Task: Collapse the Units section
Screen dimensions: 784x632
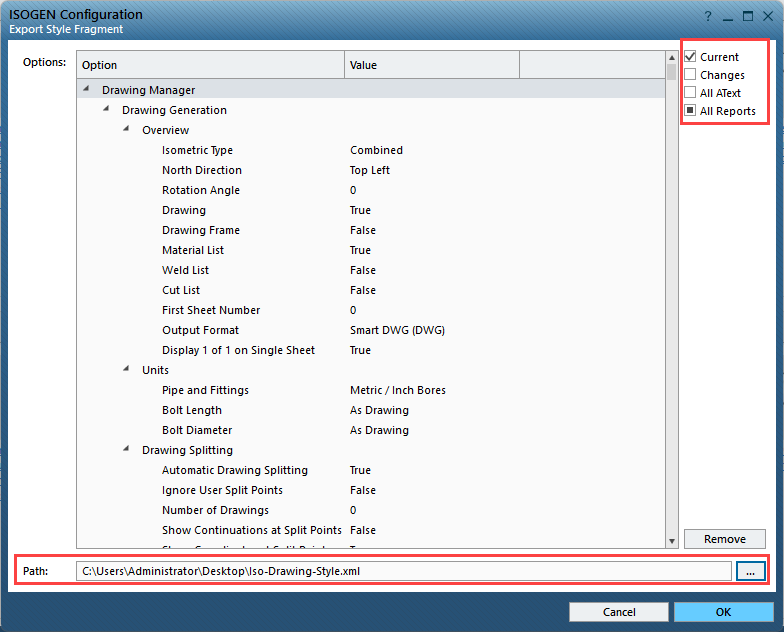Action: tap(127, 370)
